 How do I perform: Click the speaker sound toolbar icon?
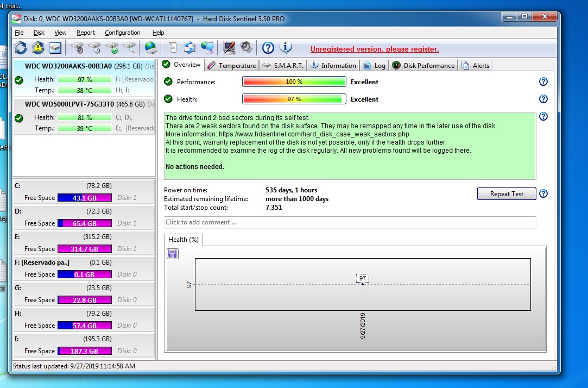246,47
